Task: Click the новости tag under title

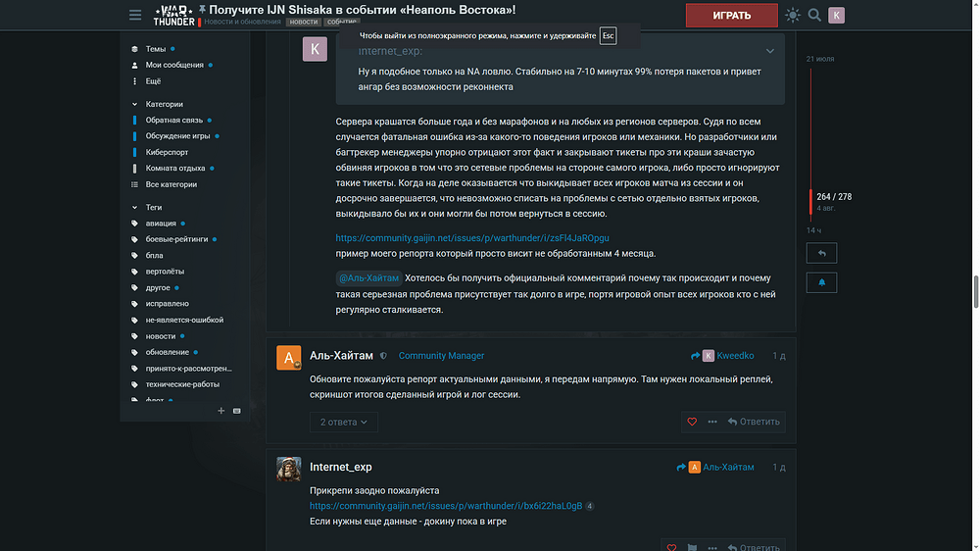Action: [303, 22]
